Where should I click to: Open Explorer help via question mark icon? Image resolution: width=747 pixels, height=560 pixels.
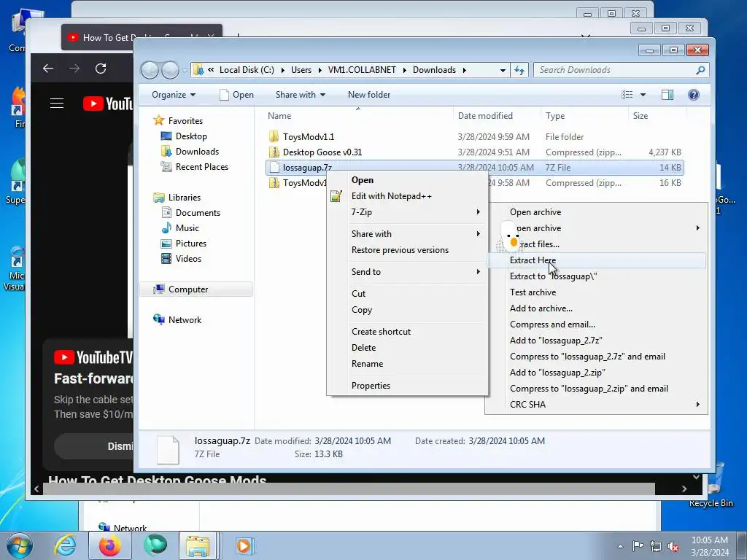point(694,95)
